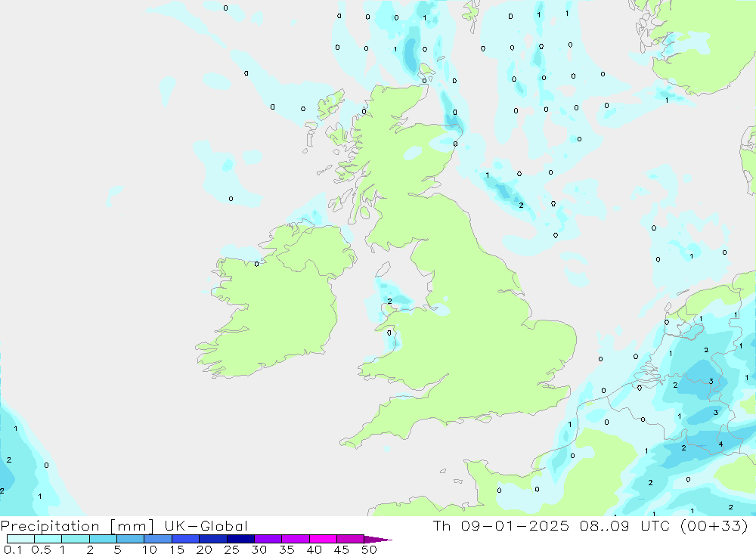Click the 35–40 mm violet swatch
Screen dimensions: 756x554
296,539
